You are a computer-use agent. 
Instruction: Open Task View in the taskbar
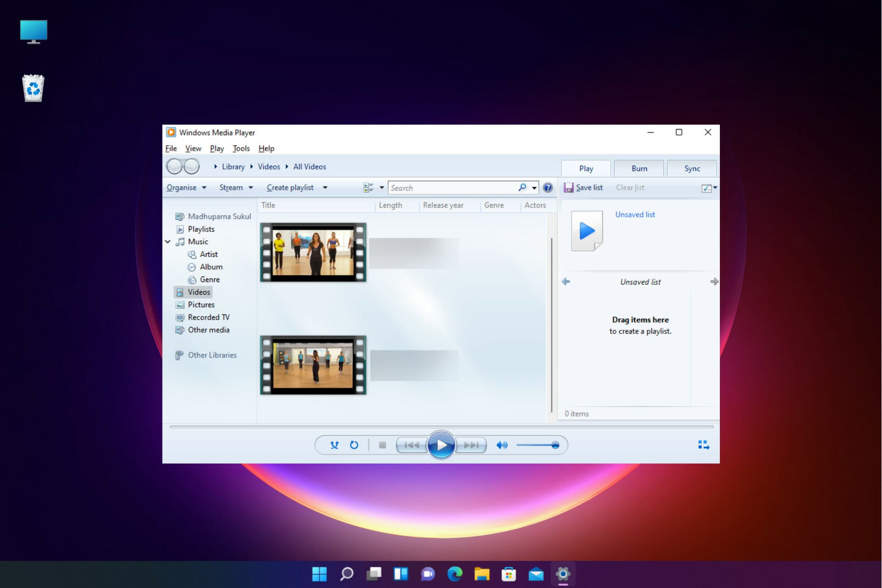pyautogui.click(x=373, y=574)
